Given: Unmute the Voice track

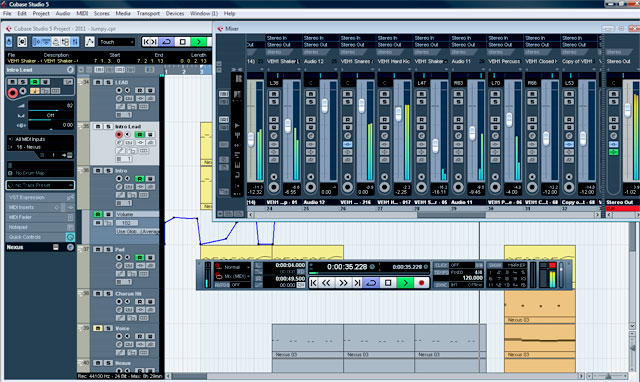Looking at the screenshot, I should tap(98, 328).
